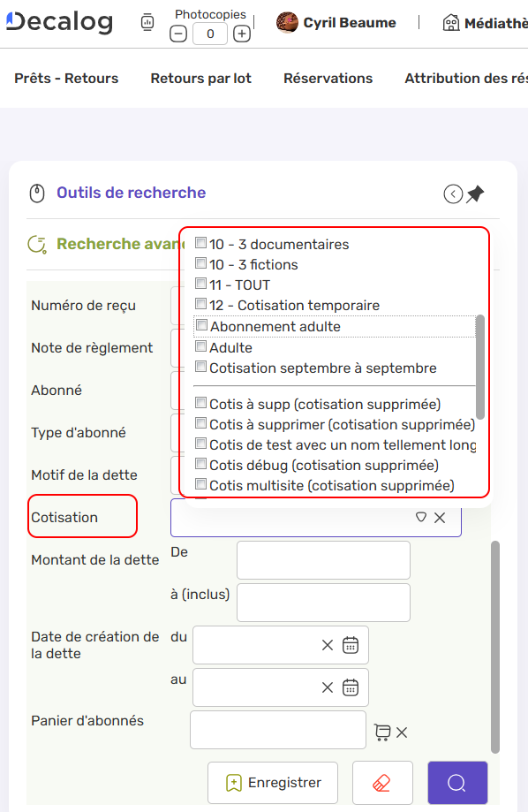Open the subscriber basket cart icon

382,732
